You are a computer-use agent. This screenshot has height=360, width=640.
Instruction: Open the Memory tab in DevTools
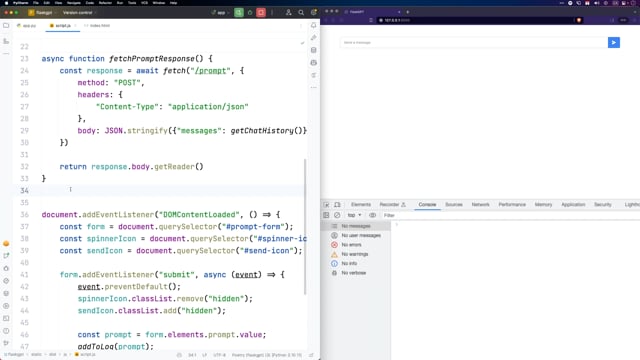coord(543,204)
